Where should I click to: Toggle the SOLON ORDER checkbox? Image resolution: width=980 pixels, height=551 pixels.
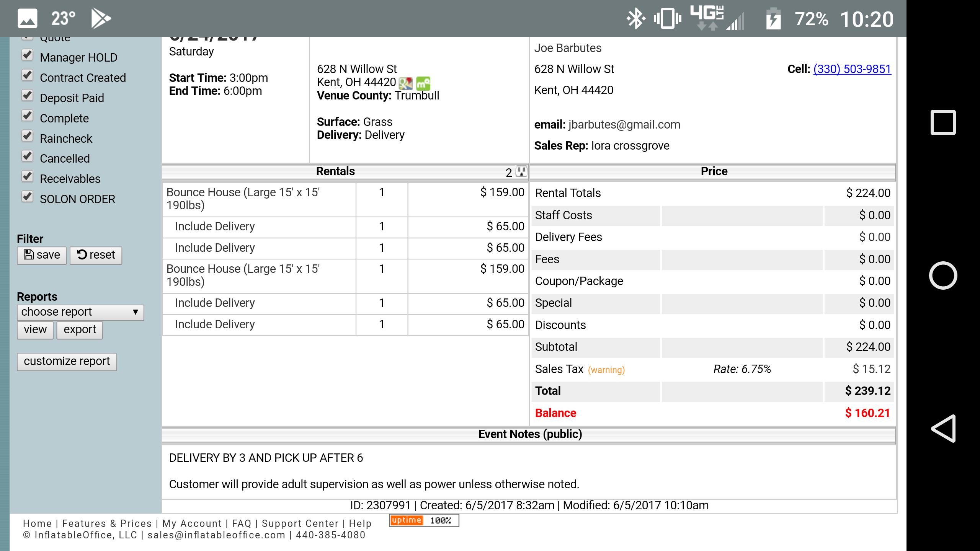tap(27, 197)
